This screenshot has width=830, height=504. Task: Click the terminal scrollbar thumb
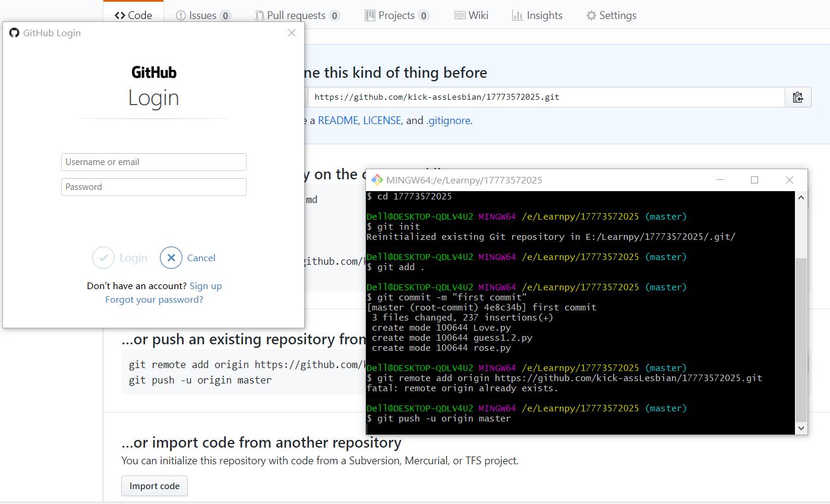pos(801,340)
